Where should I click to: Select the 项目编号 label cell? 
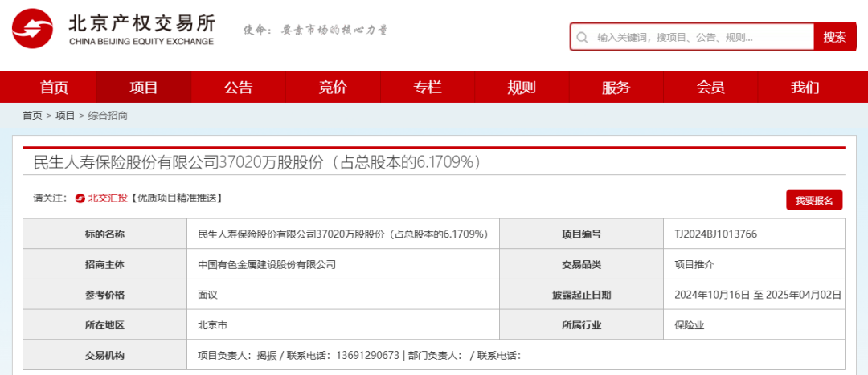[x=581, y=234]
